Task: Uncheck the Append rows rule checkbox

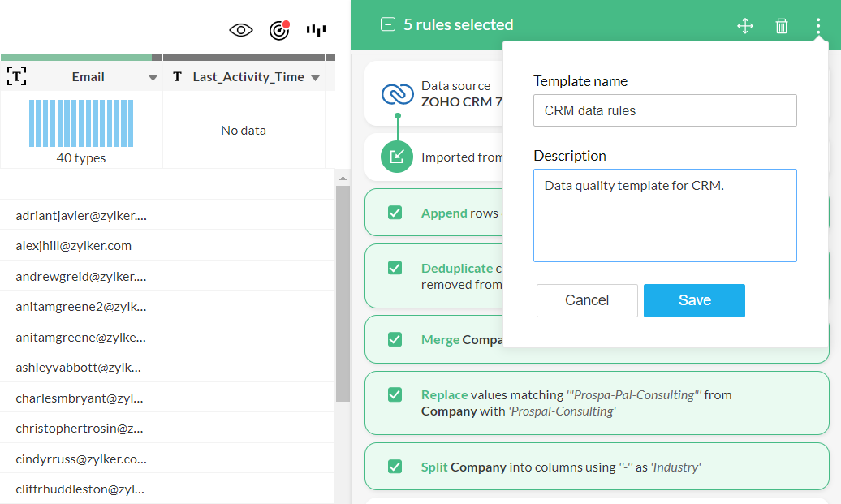Action: tap(395, 213)
